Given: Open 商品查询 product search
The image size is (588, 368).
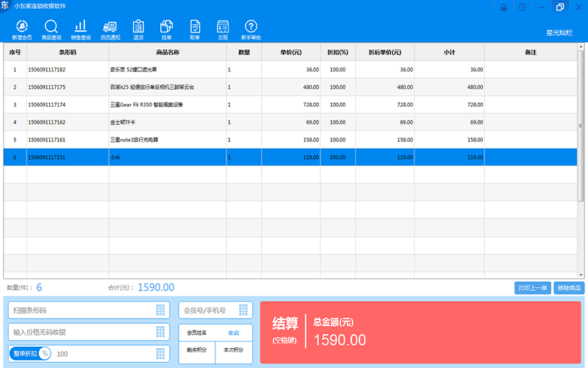Looking at the screenshot, I should (51, 28).
